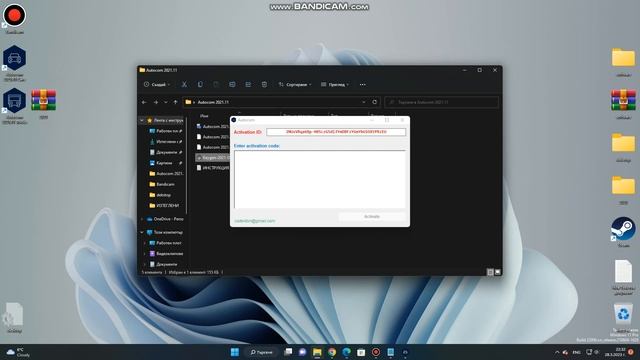Click the Share icon in Explorer toolbar
Viewport: 640px width, 360px height.
(x=248, y=84)
